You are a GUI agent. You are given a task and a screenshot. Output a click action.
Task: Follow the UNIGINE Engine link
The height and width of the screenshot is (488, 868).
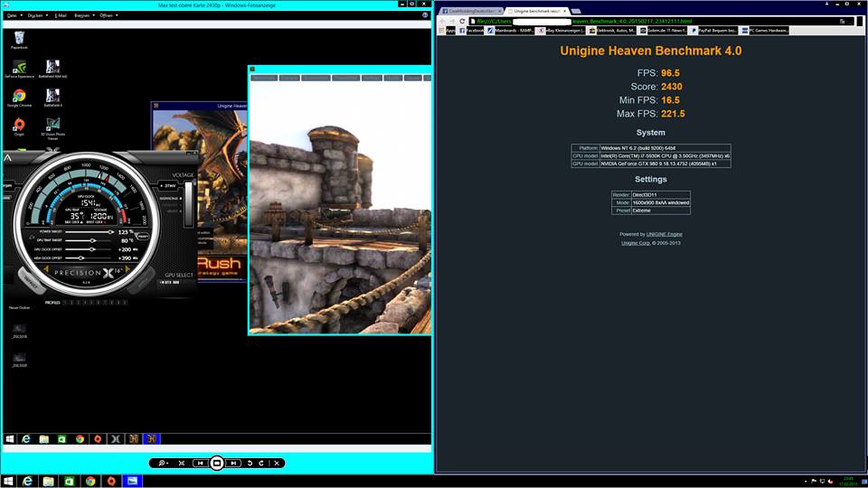point(664,234)
